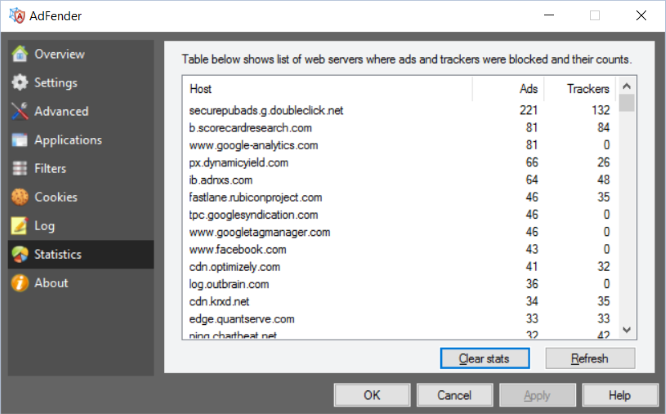Select the cdn.optimizely.com row
This screenshot has height=414, width=666.
pos(399,267)
